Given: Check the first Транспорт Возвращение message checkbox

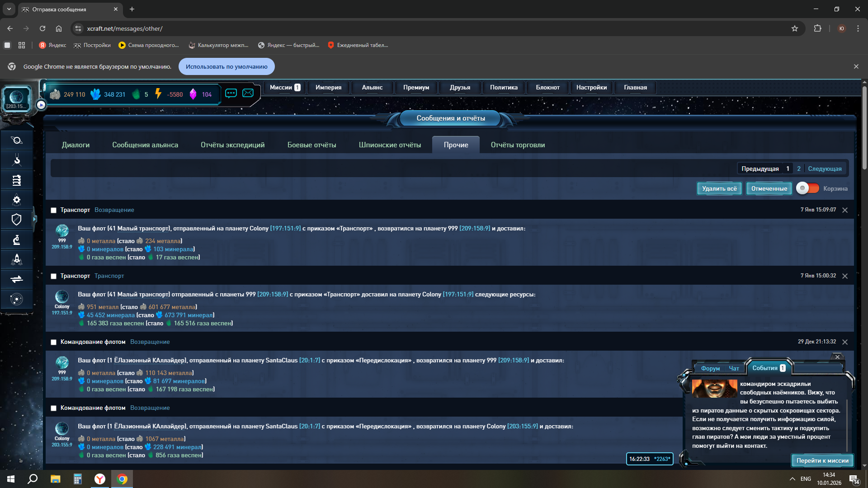Looking at the screenshot, I should (x=53, y=210).
